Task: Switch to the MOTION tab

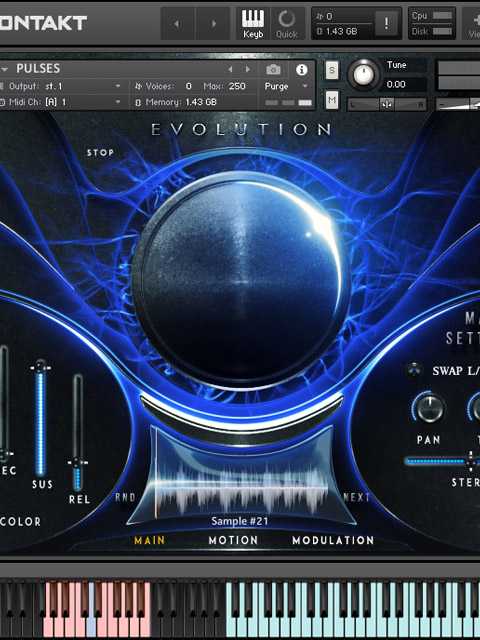Action: [233, 540]
